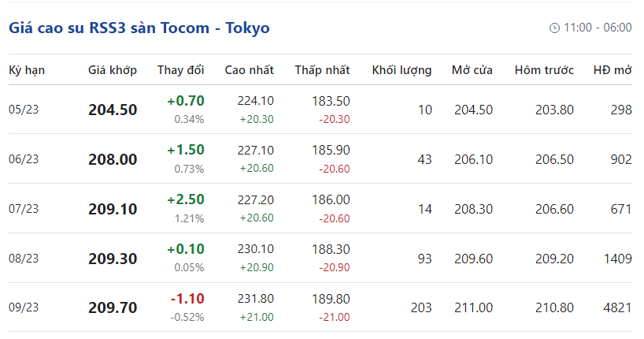
Task: Click the HĐ mở column header
Action: [613, 70]
